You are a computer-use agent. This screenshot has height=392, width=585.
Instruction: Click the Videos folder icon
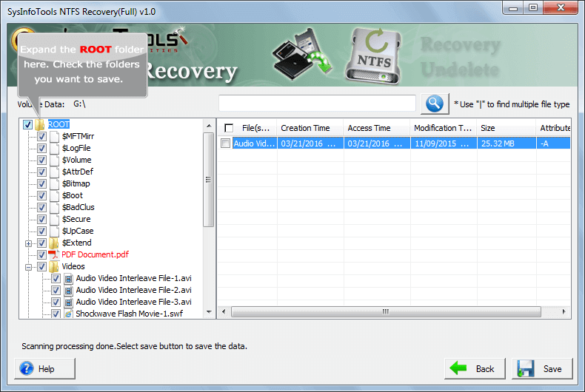[54, 266]
